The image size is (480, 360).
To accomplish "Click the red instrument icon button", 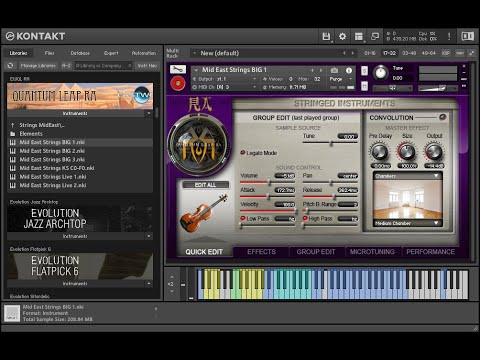I will (x=178, y=83).
